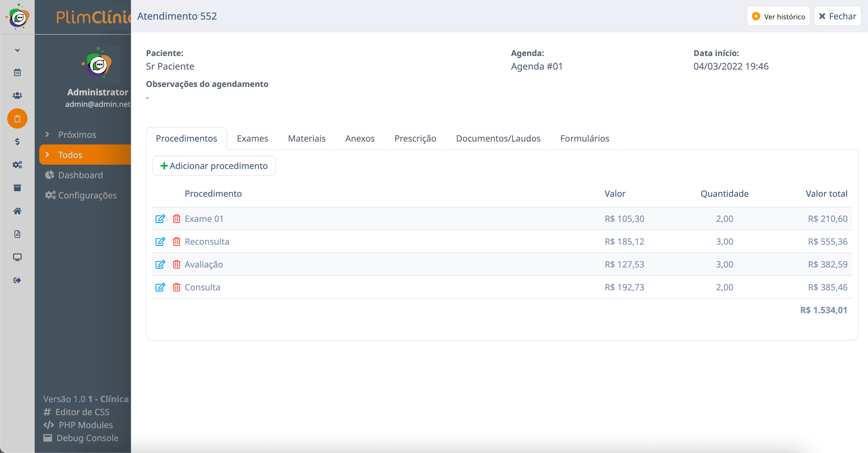Image resolution: width=868 pixels, height=453 pixels.
Task: Click the Reconsulta procedure name
Action: click(207, 242)
